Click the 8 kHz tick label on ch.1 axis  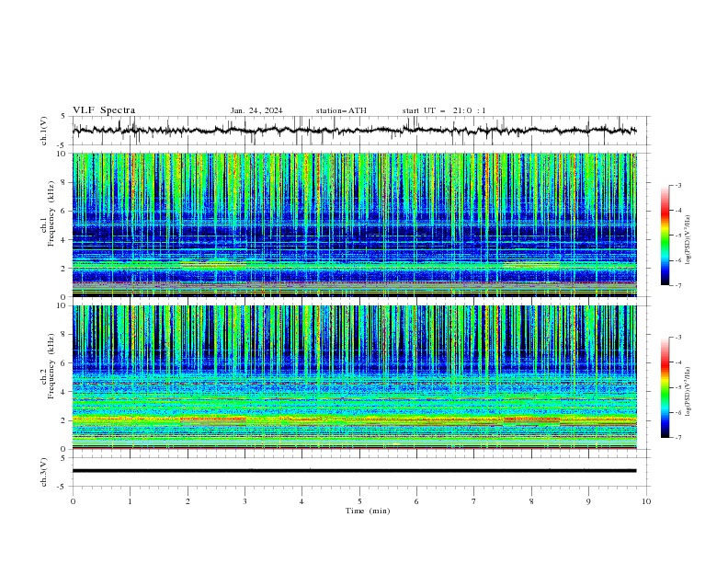(x=64, y=182)
